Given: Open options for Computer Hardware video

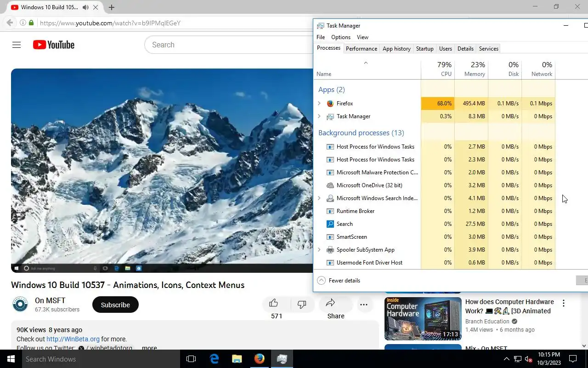Looking at the screenshot, I should 564,303.
